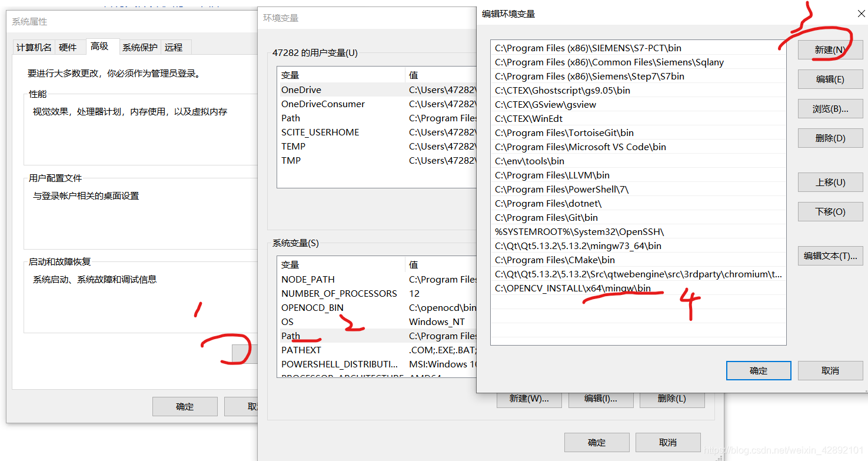Click the 新建(N) button
This screenshot has width=868, height=461.
click(x=830, y=50)
